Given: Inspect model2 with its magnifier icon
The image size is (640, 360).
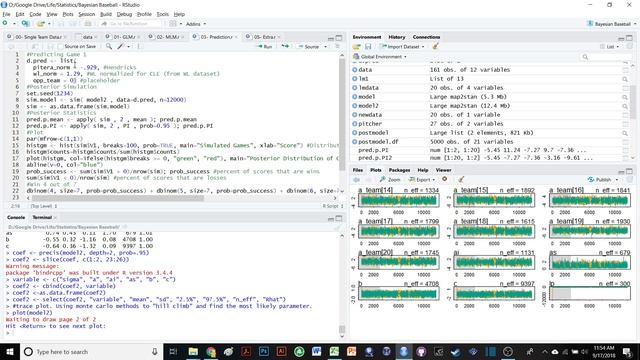Looking at the screenshot, I should [625, 106].
